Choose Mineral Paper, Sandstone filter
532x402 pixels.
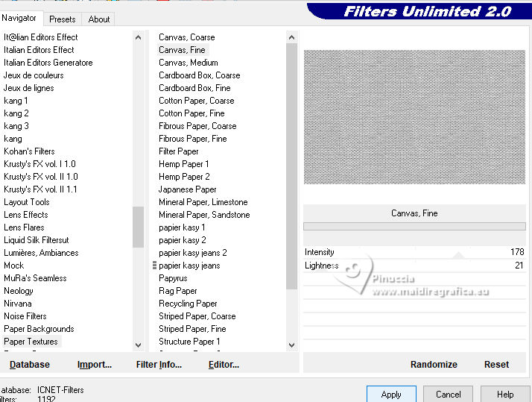pos(204,215)
